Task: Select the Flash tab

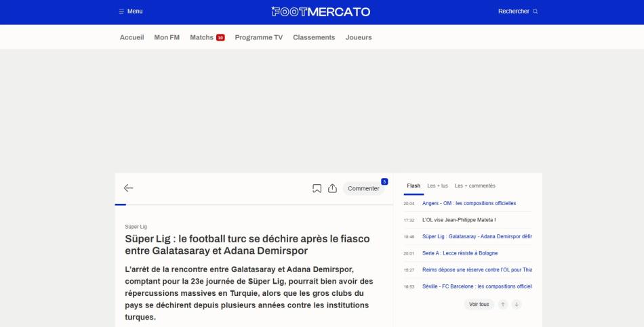Action: (x=414, y=186)
